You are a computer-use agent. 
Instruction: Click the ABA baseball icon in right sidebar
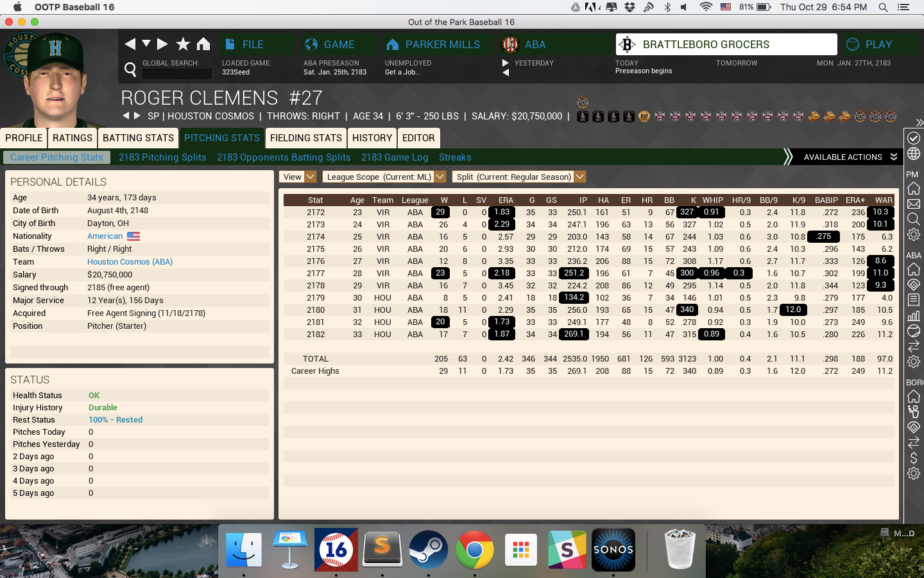click(914, 331)
